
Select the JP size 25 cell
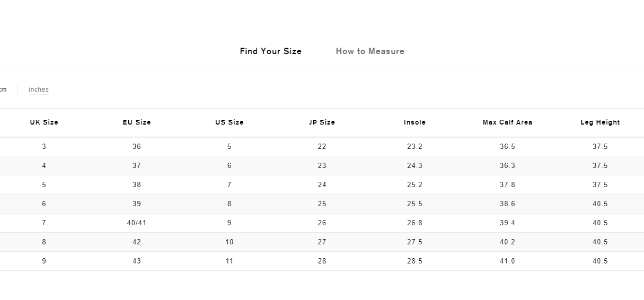(322, 204)
